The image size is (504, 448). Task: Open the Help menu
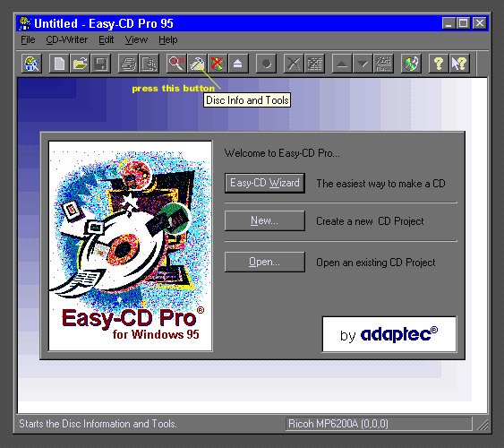[168, 40]
